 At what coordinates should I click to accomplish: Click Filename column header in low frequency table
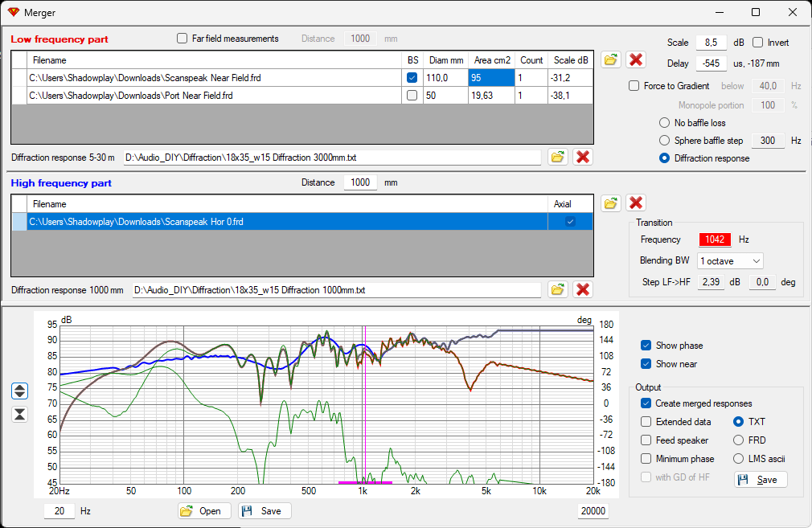coord(214,60)
